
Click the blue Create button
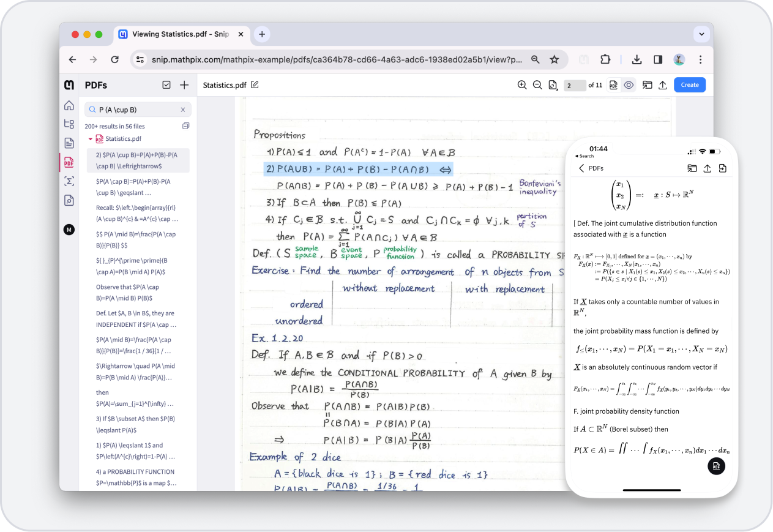pyautogui.click(x=690, y=85)
